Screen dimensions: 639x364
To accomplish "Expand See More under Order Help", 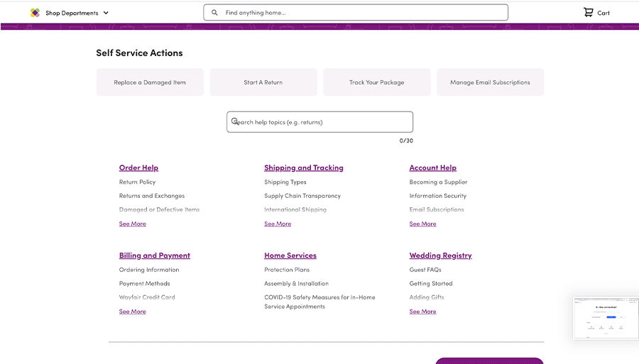I will click(133, 224).
